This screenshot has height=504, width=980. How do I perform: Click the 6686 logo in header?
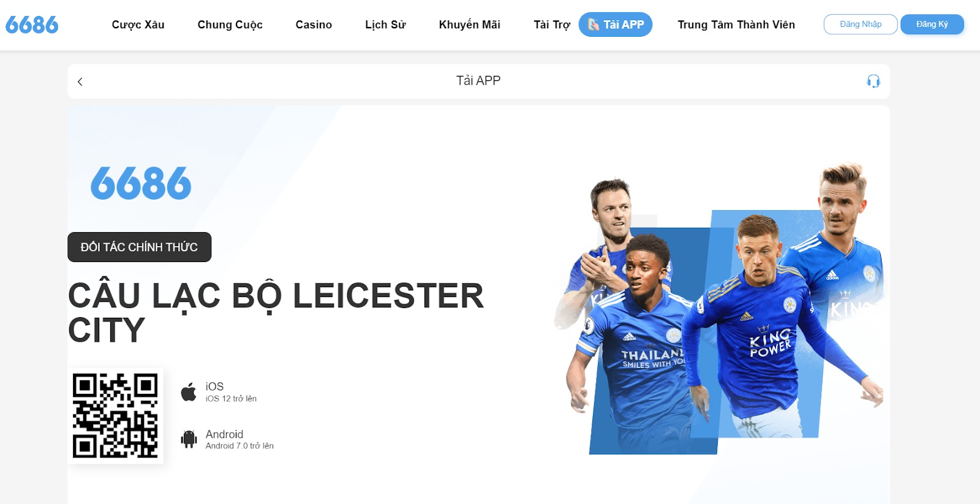click(32, 25)
